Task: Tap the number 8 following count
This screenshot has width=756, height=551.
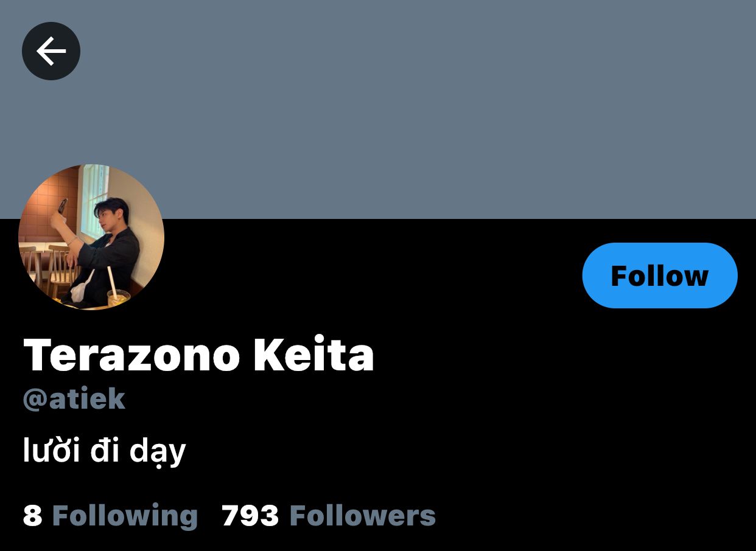Action: coord(33,516)
